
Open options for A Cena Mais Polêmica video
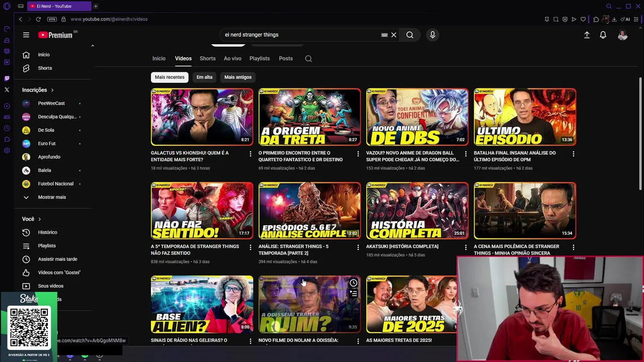coord(574,247)
